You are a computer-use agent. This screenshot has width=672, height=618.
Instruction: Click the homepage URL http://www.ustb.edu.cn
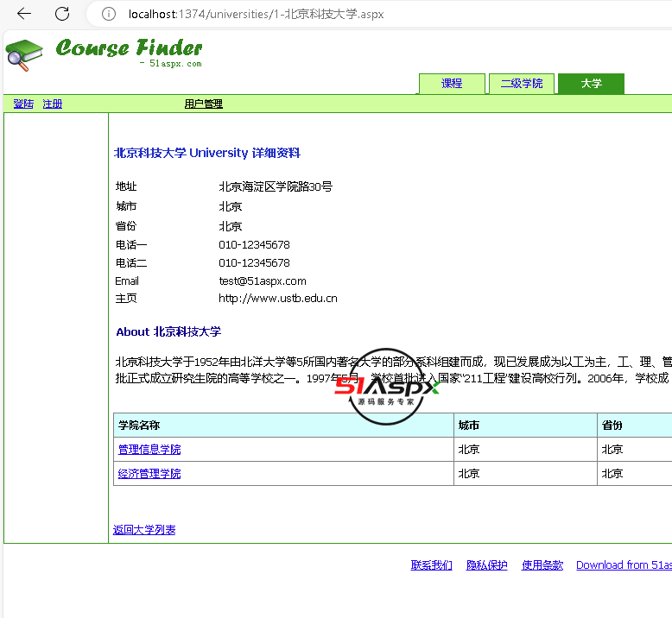pos(278,298)
